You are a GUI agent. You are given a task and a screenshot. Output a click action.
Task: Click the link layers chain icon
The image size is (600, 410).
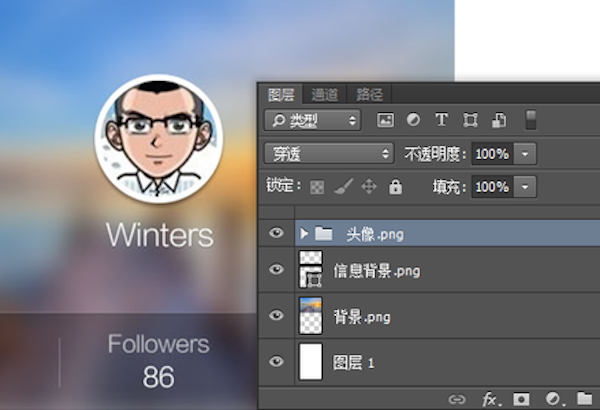(x=457, y=399)
